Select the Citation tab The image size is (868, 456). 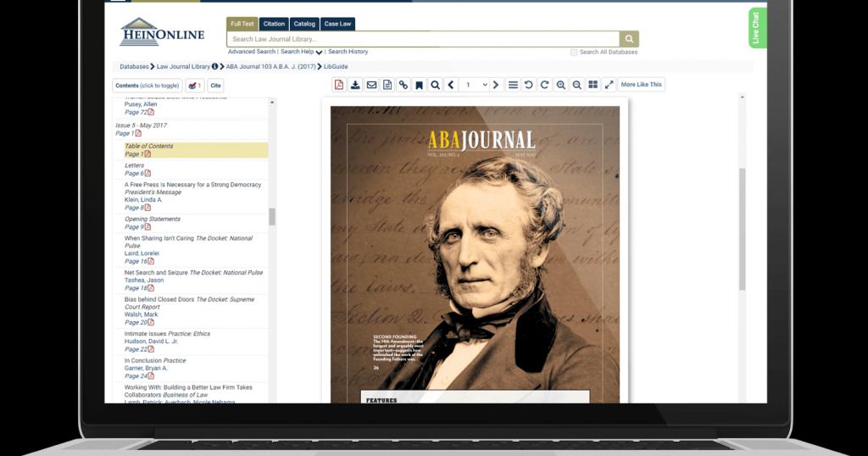[274, 24]
